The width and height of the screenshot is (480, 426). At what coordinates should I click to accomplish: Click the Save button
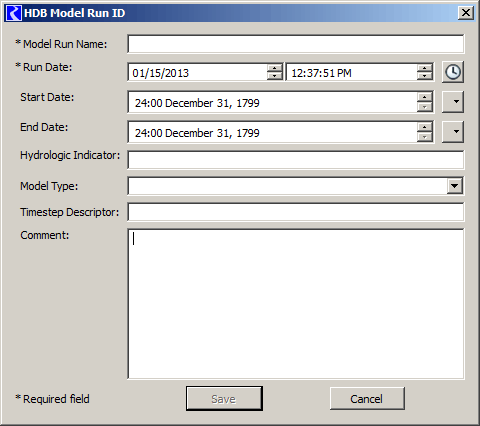coord(224,399)
